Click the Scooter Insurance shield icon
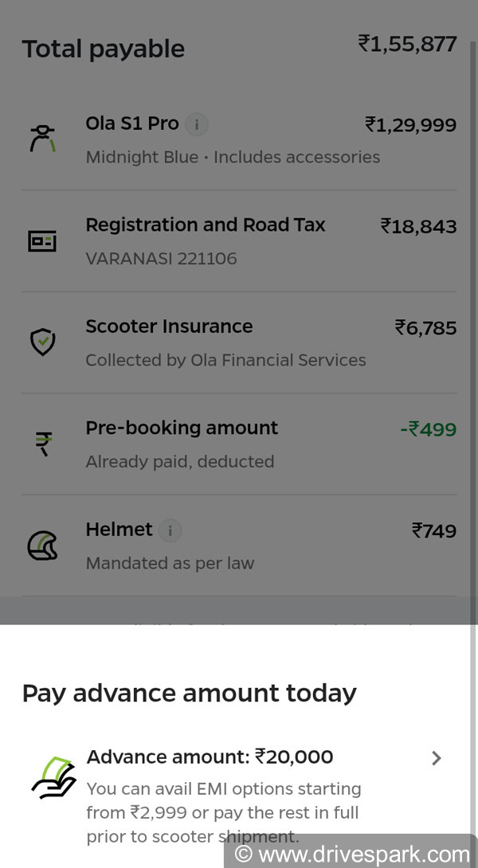The height and width of the screenshot is (868, 478). click(41, 339)
